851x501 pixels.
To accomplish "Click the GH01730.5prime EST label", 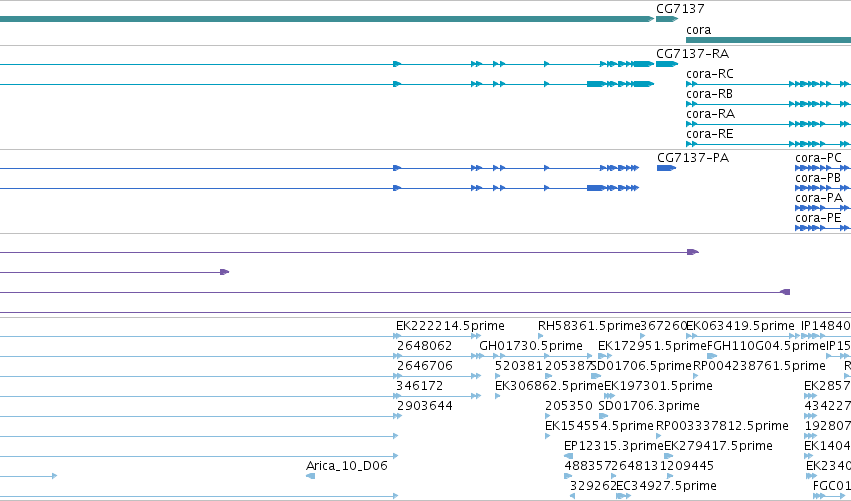I will coord(531,346).
